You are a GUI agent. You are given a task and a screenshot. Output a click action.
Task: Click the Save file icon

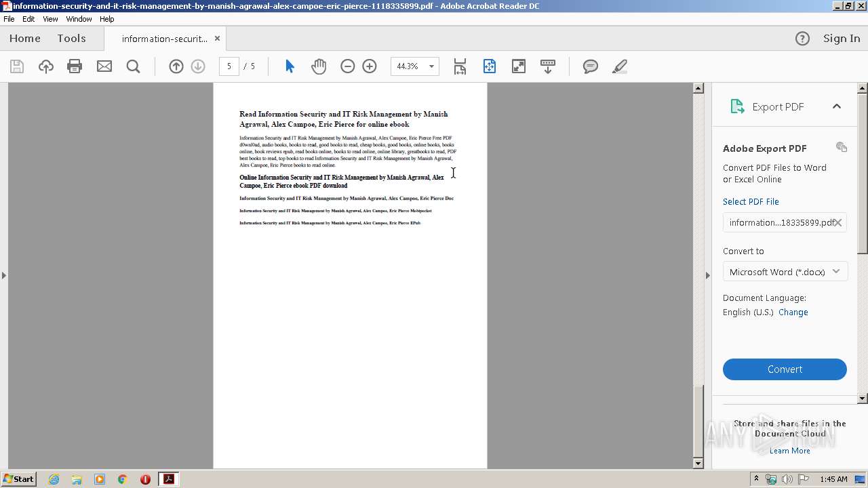[17, 66]
